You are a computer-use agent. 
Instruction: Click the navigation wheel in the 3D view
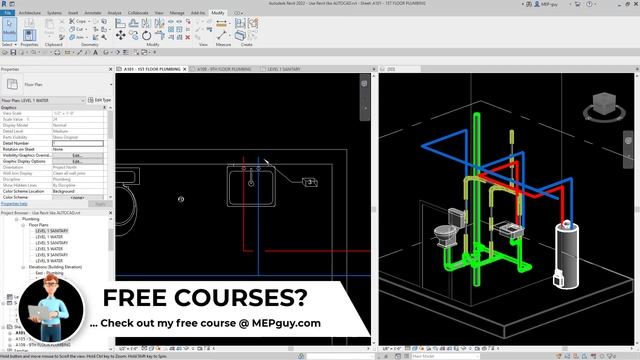click(x=628, y=140)
